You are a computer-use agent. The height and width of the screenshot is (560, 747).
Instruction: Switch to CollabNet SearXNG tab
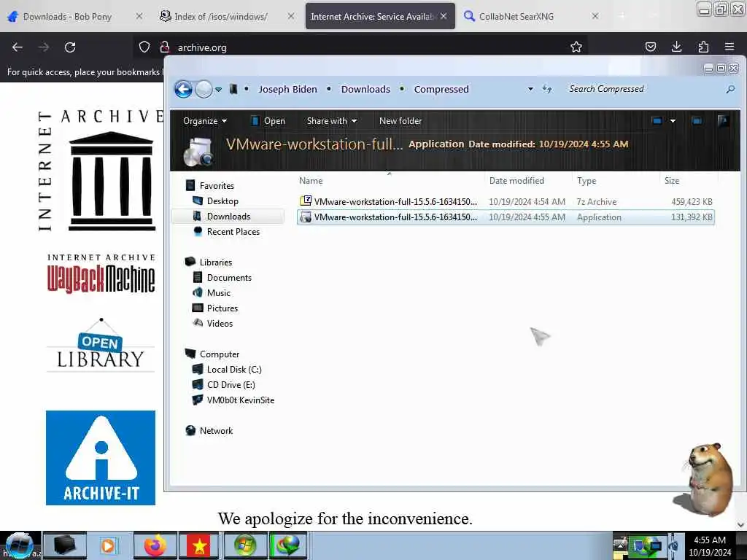click(x=516, y=16)
